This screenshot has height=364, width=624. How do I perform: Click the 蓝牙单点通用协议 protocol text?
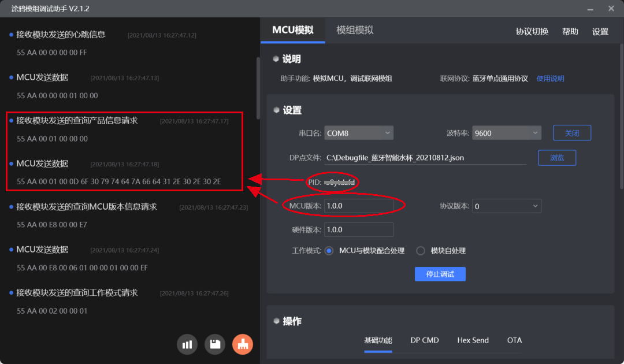[x=500, y=79]
